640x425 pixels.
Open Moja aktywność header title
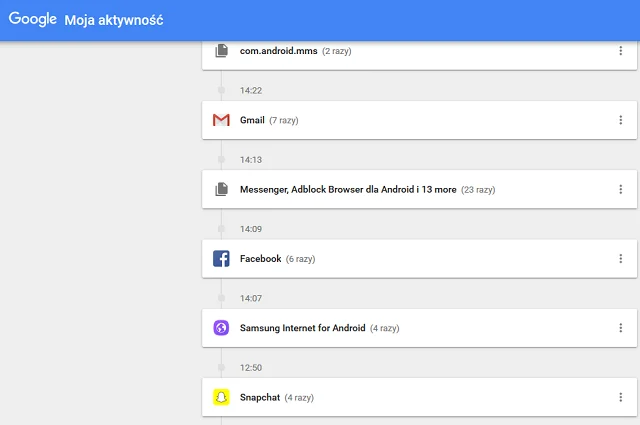(114, 20)
